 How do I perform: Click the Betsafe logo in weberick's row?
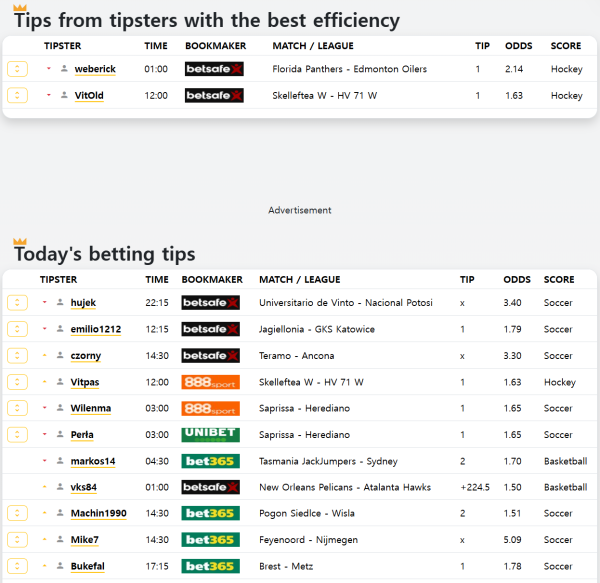[214, 69]
